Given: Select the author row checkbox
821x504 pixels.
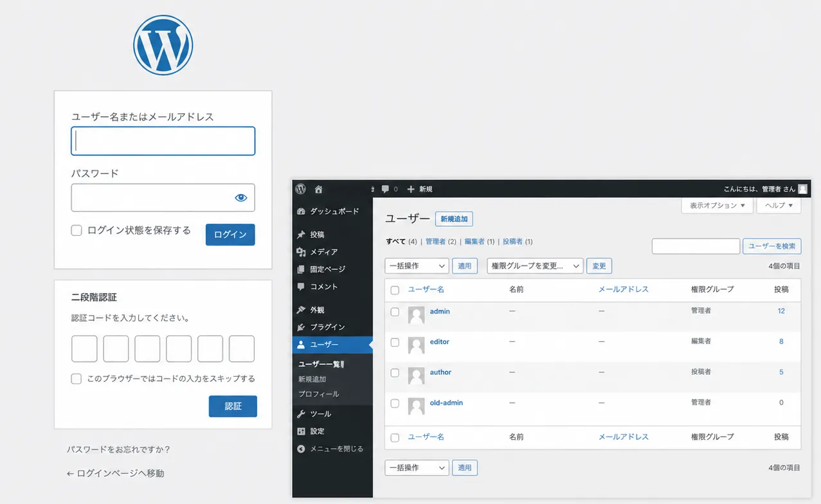Looking at the screenshot, I should coord(395,373).
